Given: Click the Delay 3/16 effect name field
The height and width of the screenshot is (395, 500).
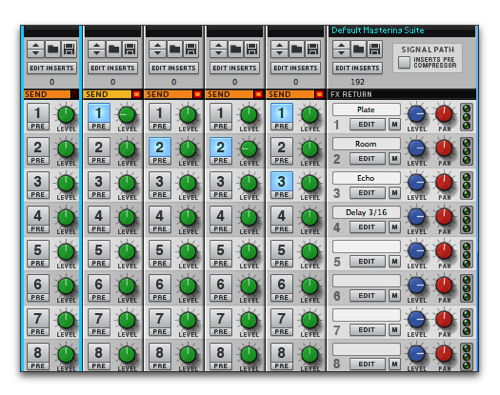Looking at the screenshot, I should [x=366, y=212].
